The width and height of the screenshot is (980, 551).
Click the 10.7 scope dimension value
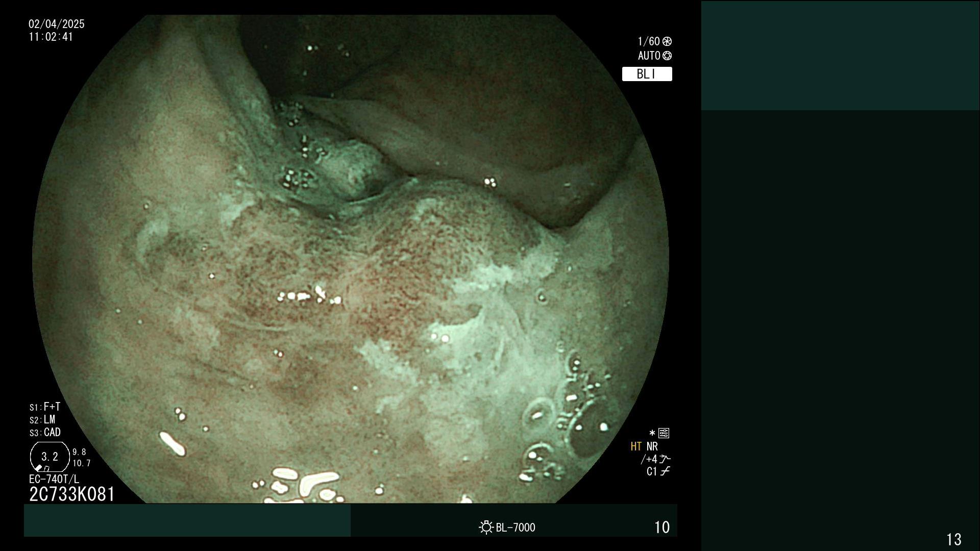82,463
